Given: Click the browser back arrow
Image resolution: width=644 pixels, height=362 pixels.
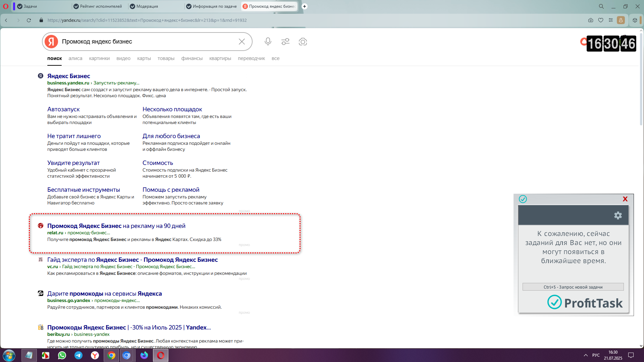Looking at the screenshot, I should click(x=6, y=20).
